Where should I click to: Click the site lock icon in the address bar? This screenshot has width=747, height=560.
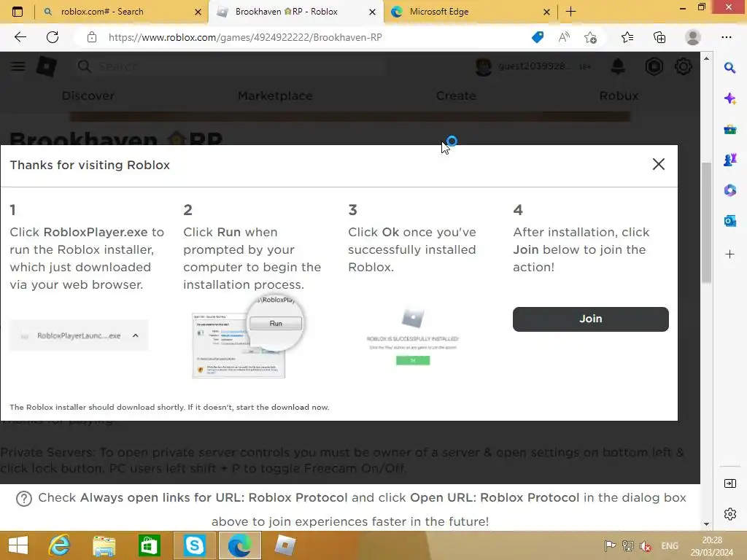click(x=92, y=37)
